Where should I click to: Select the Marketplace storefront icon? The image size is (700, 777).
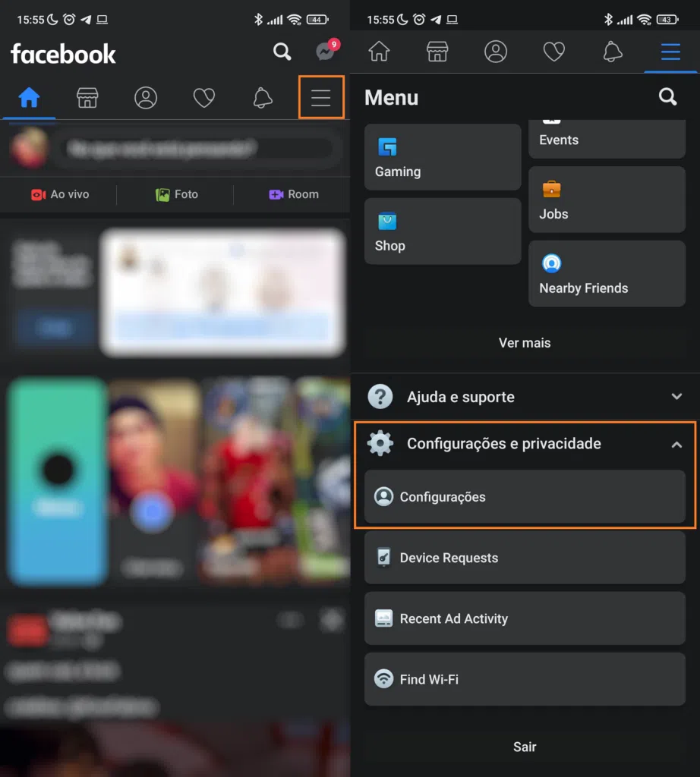(x=87, y=98)
